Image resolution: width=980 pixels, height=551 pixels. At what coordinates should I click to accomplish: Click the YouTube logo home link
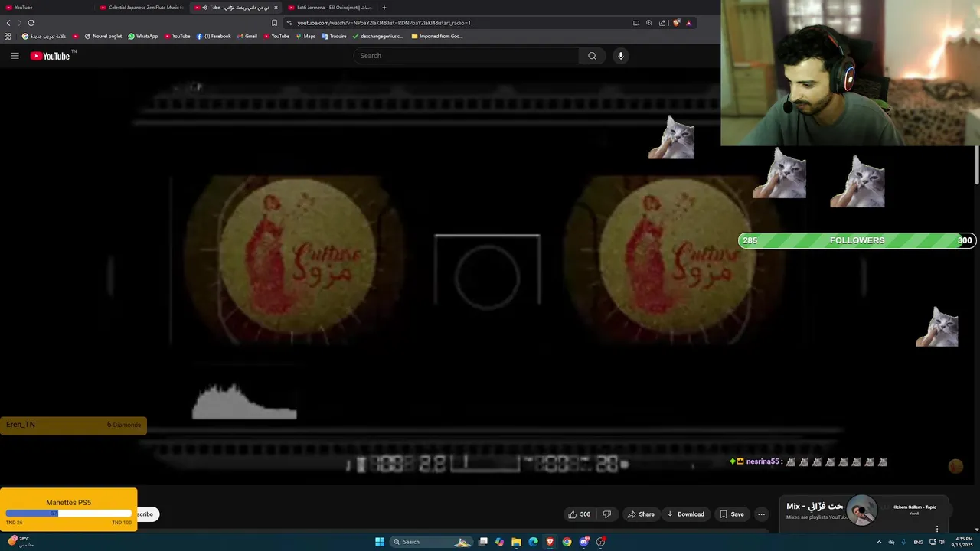click(50, 56)
